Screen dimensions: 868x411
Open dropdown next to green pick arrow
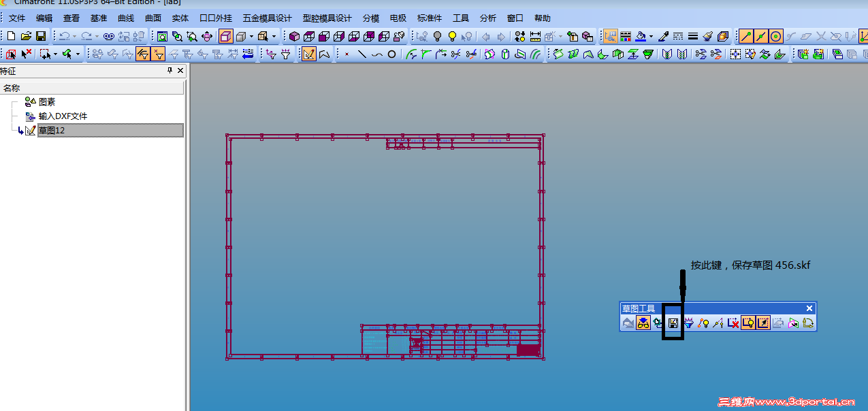click(78, 54)
